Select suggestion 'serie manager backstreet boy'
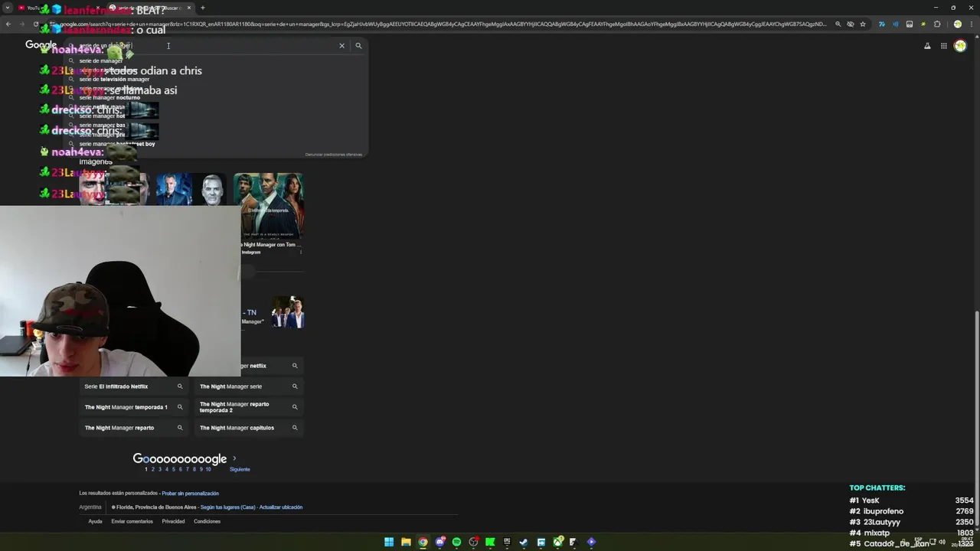 (x=116, y=144)
